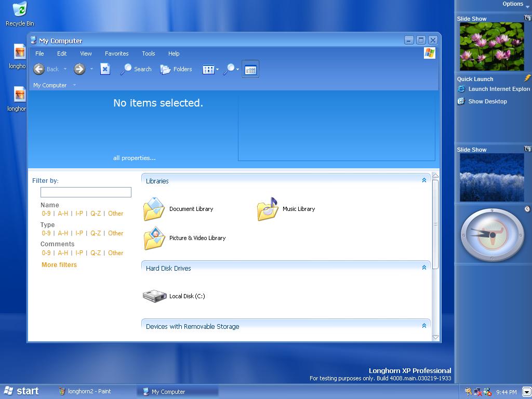
Task: Open the Back button history dropdown arrow
Action: point(65,69)
